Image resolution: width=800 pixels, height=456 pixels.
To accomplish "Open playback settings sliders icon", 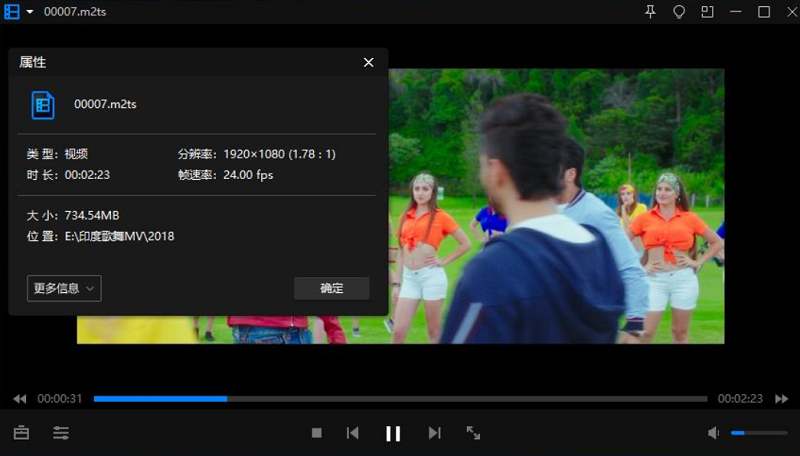I will coord(61,433).
